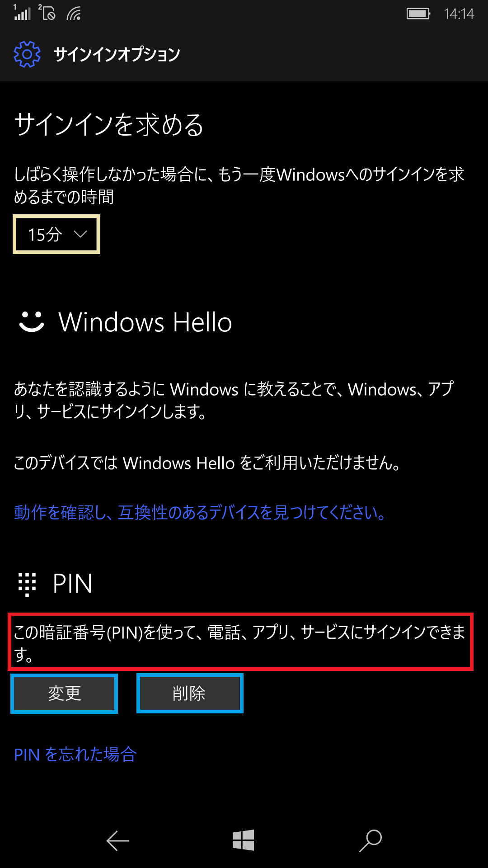Click the 変更 button to change PIN
This screenshot has height=868, width=488.
[x=64, y=693]
